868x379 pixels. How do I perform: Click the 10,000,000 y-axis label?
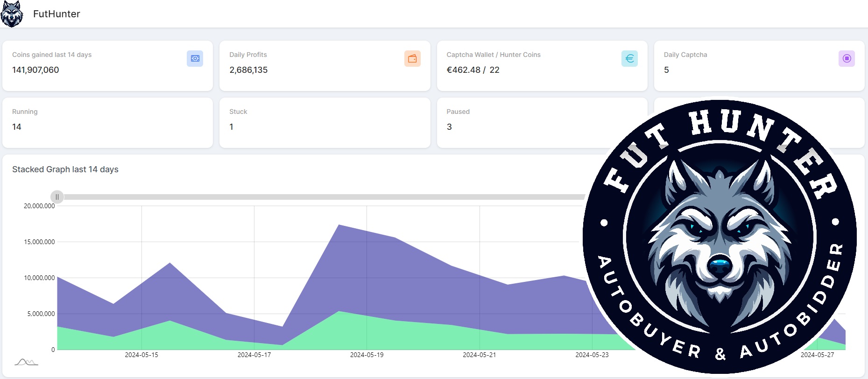pos(39,278)
